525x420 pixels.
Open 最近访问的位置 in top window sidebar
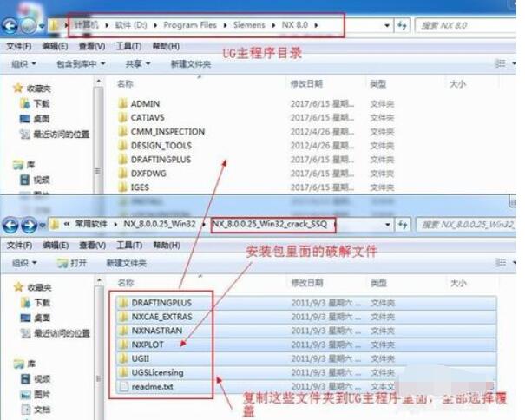coord(55,134)
